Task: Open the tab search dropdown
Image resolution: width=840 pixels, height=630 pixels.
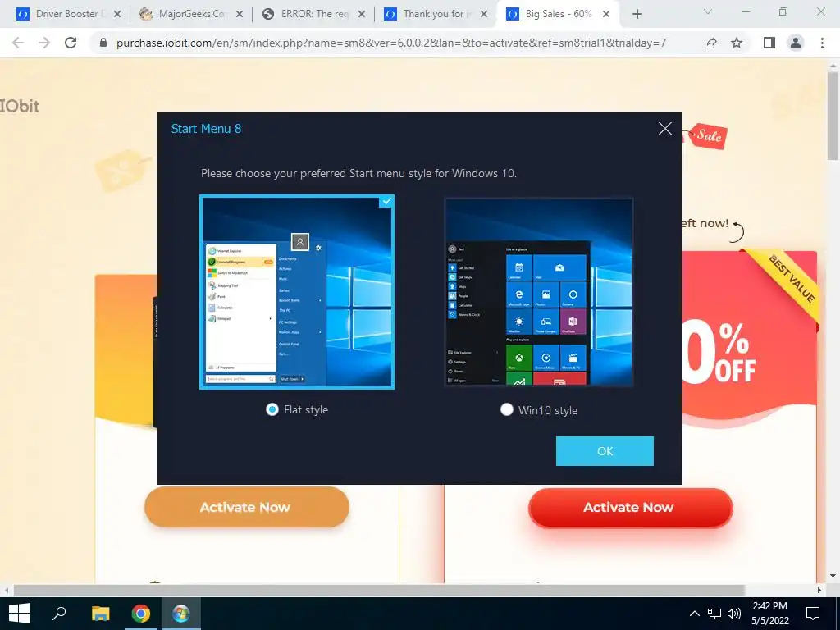Action: point(708,11)
